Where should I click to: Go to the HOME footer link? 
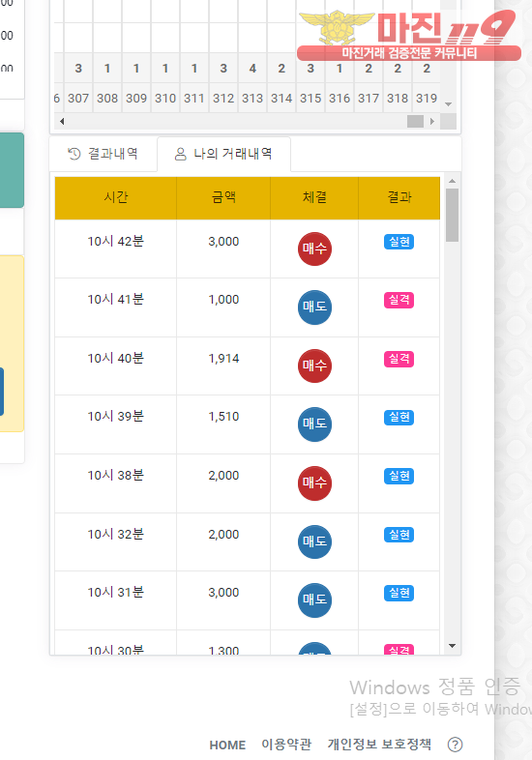click(227, 745)
